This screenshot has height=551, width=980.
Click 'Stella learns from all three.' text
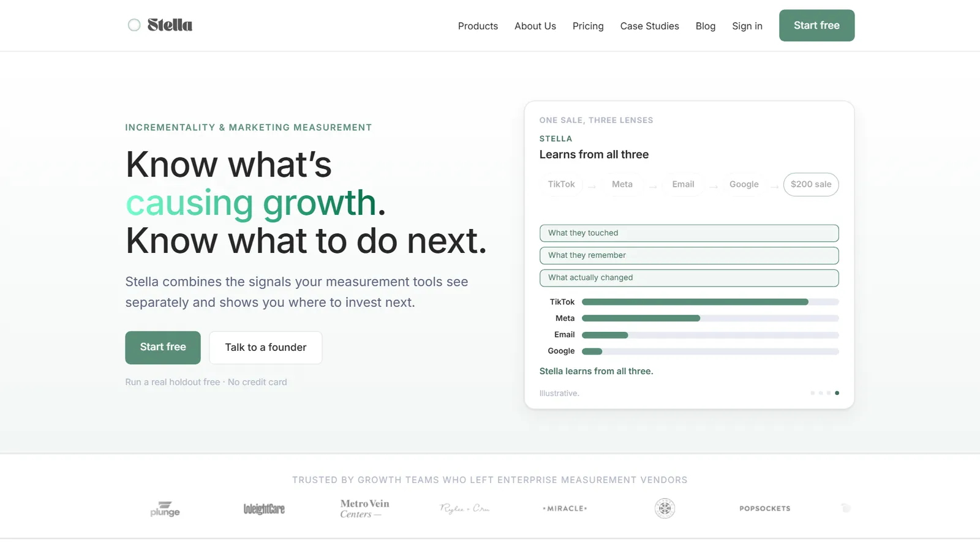(596, 371)
